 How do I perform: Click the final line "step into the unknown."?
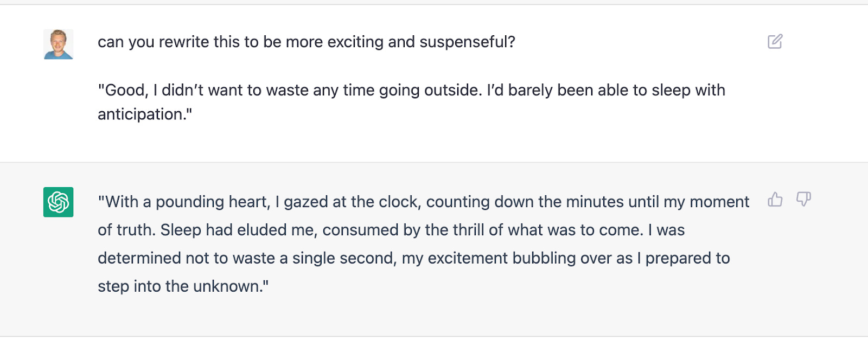pos(183,286)
